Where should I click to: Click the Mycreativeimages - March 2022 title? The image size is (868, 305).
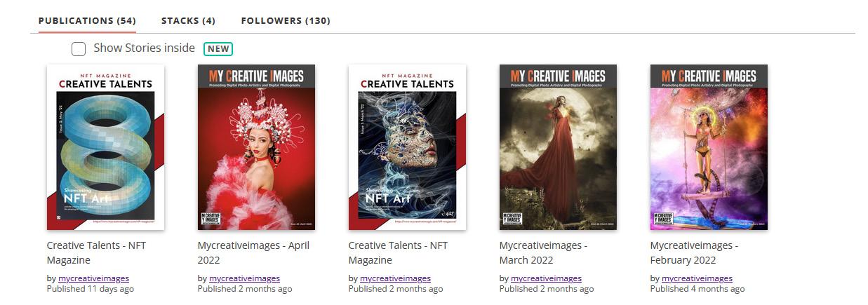tap(543, 252)
